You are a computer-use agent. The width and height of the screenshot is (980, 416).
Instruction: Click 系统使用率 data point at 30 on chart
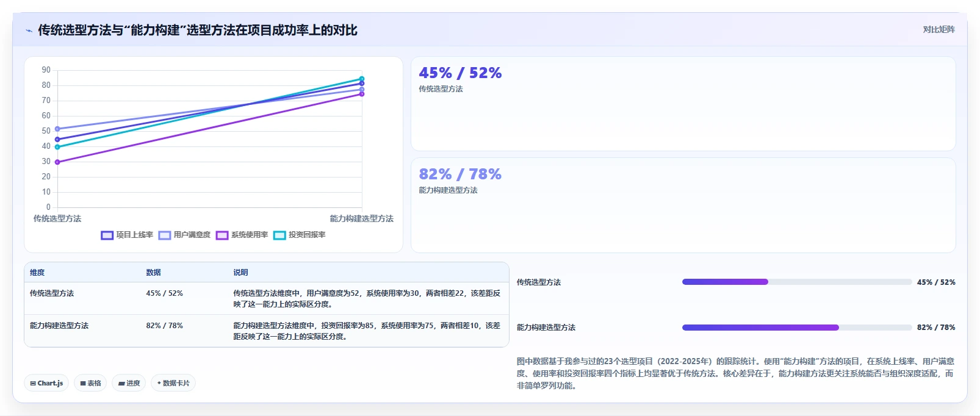[x=57, y=162]
